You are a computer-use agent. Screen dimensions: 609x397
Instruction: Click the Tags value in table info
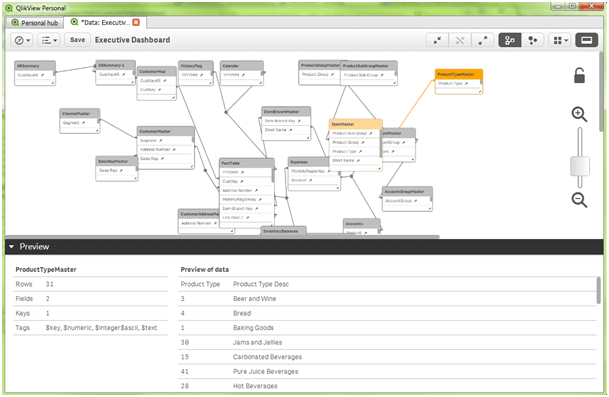pyautogui.click(x=101, y=328)
